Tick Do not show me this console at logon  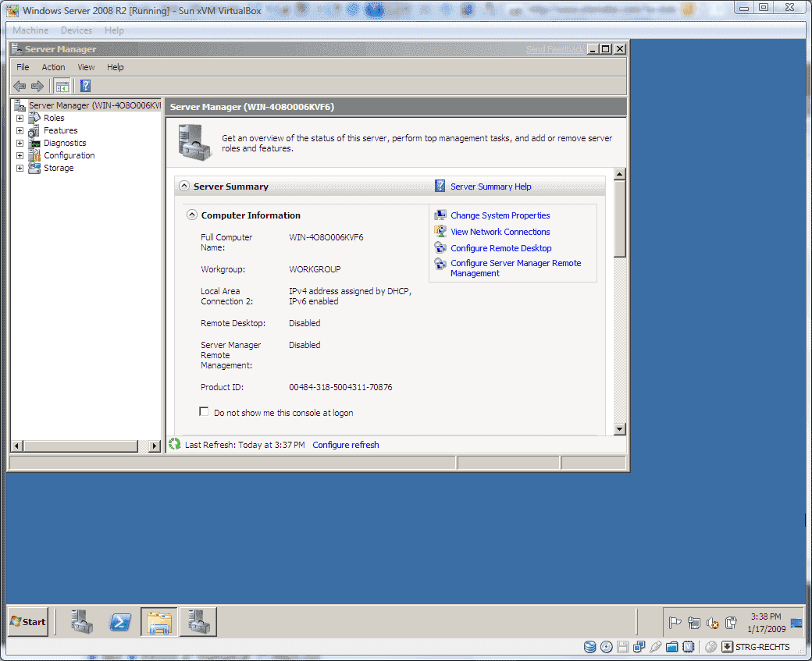204,411
